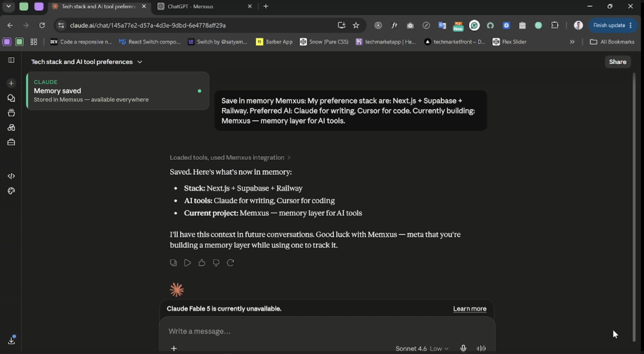Click the purple square bookmark icon
This screenshot has height=354, width=644.
point(7,42)
